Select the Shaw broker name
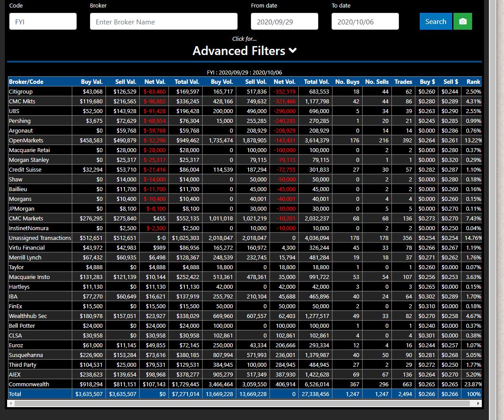The width and height of the screenshot is (504, 420). pyautogui.click(x=16, y=180)
